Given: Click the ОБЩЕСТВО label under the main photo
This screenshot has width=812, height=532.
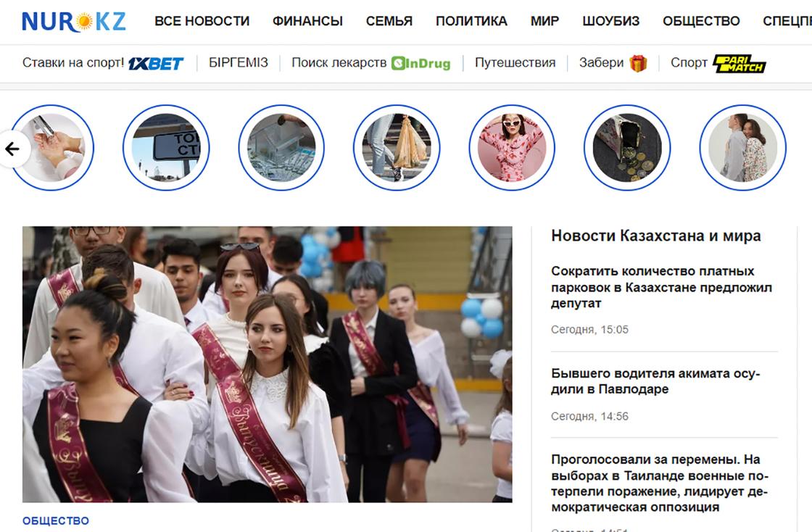Looking at the screenshot, I should (56, 520).
